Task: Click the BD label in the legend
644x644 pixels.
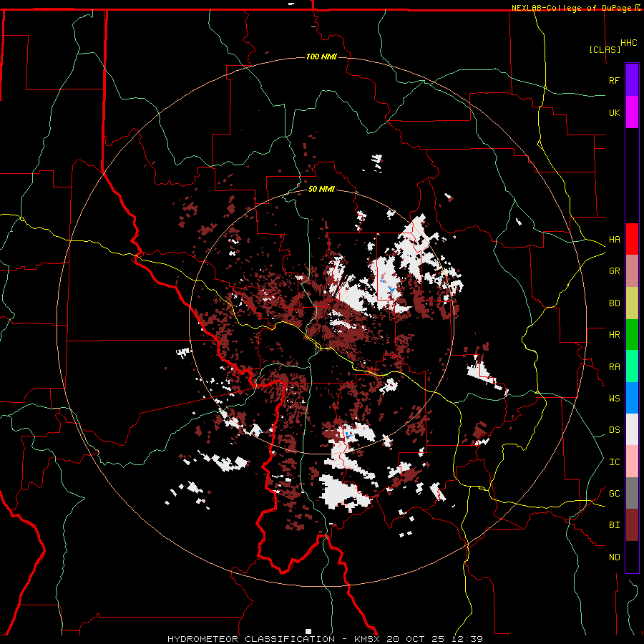Action: point(614,303)
